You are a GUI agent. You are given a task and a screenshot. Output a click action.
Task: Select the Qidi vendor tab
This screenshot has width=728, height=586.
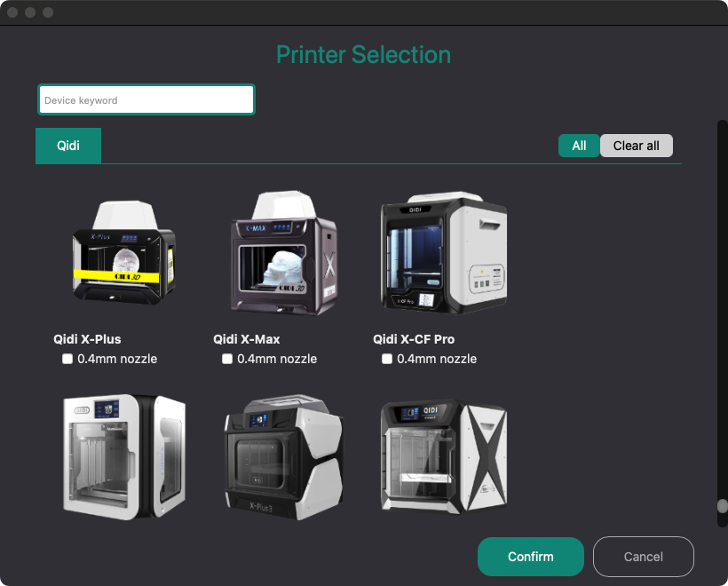point(68,146)
